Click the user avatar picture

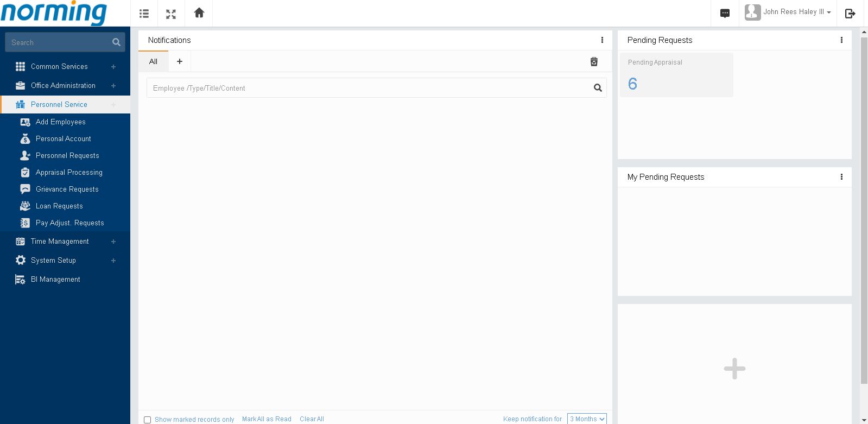752,12
